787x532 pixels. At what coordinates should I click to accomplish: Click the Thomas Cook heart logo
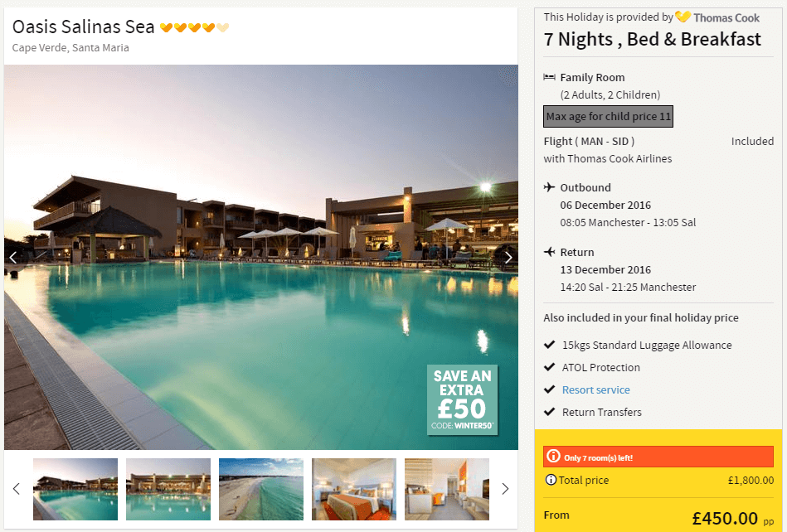click(683, 17)
